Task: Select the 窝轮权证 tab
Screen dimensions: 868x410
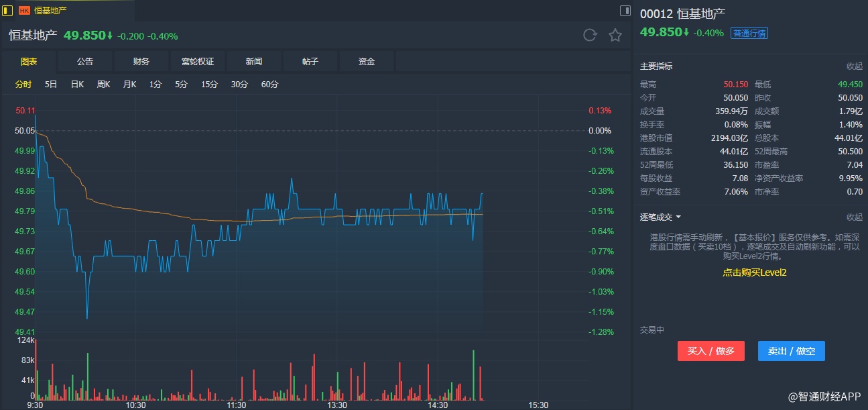Action: click(198, 62)
